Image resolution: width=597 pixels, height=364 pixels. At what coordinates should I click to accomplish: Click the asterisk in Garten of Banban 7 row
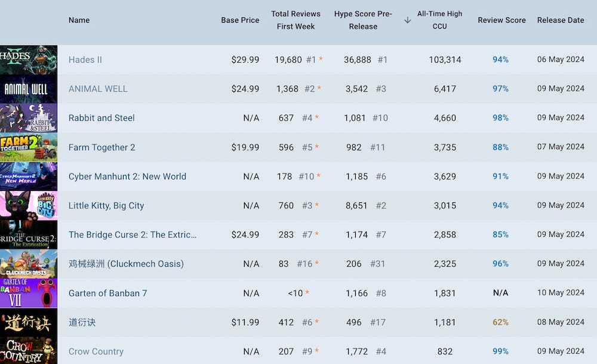[x=307, y=292]
